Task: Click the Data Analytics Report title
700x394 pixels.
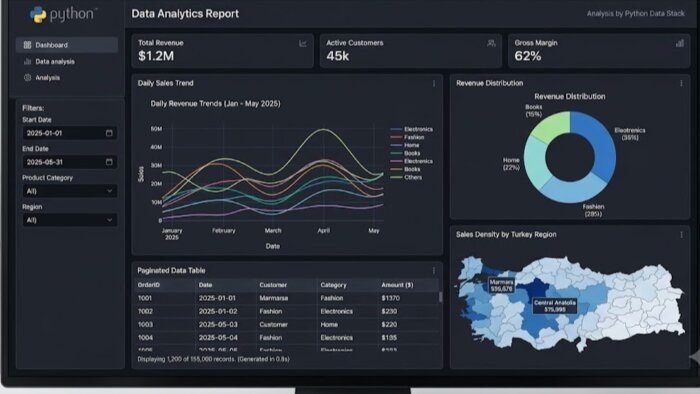Action: point(185,14)
